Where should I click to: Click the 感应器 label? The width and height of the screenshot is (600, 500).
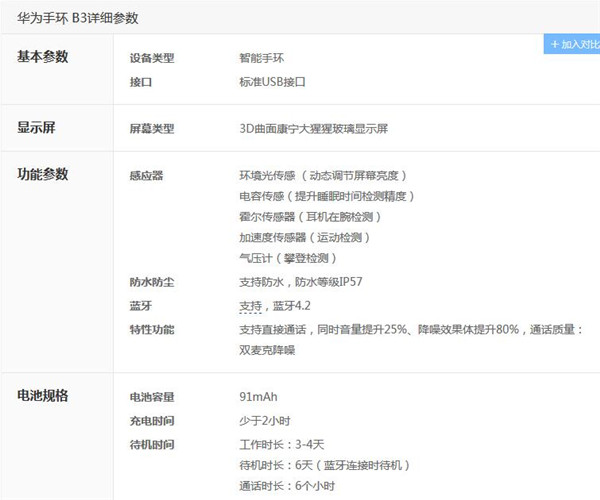pyautogui.click(x=147, y=176)
